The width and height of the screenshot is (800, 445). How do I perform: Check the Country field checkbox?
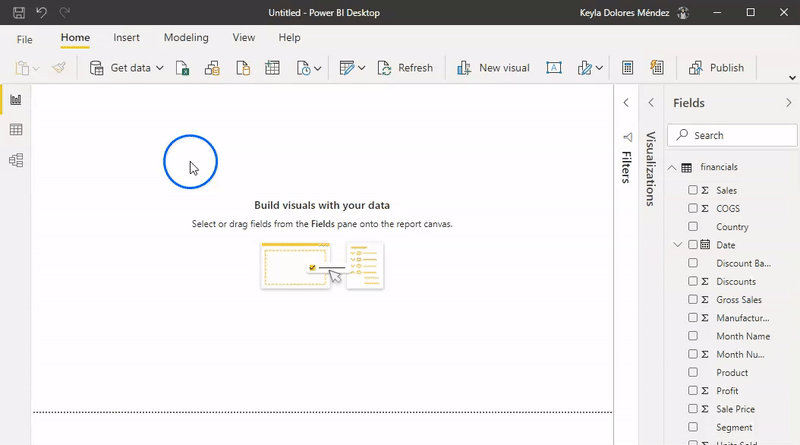[x=692, y=226]
